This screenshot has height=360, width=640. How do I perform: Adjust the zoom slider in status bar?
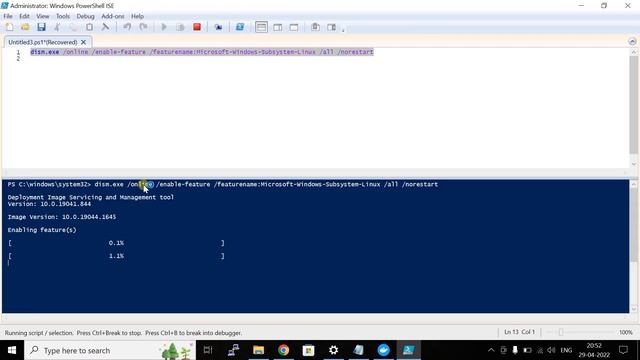(561, 332)
